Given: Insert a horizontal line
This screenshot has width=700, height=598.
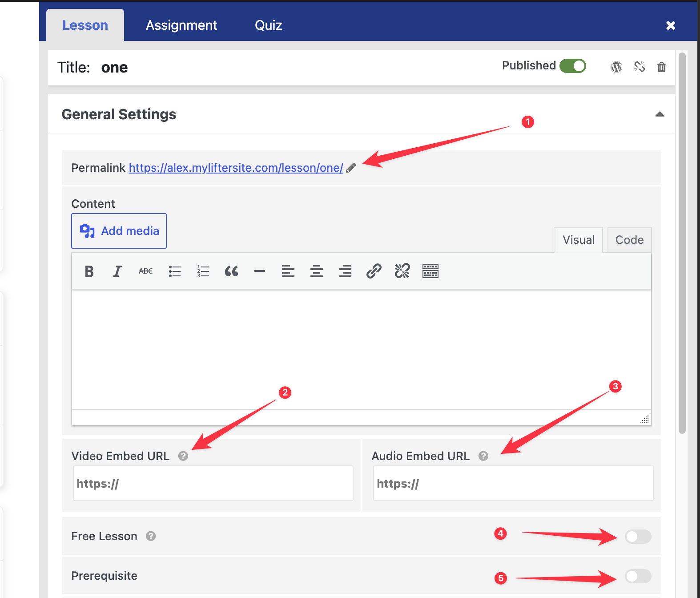Looking at the screenshot, I should pyautogui.click(x=260, y=271).
